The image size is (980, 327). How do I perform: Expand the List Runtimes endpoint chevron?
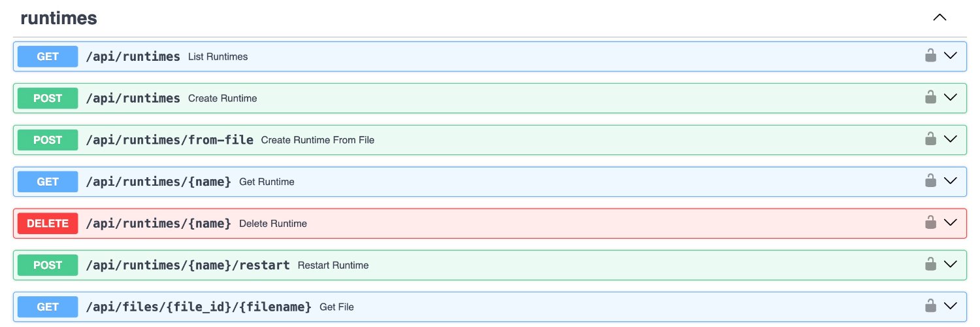coord(951,56)
